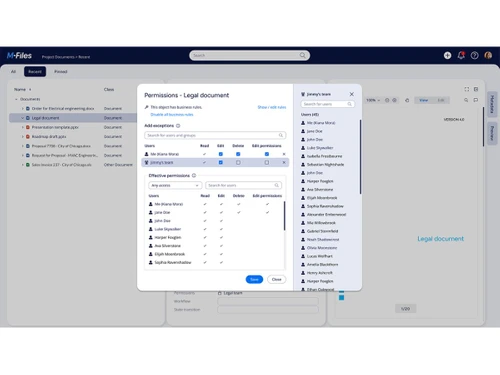The image size is (500, 375).
Task: Collapse the Legal document row
Action: point(23,118)
